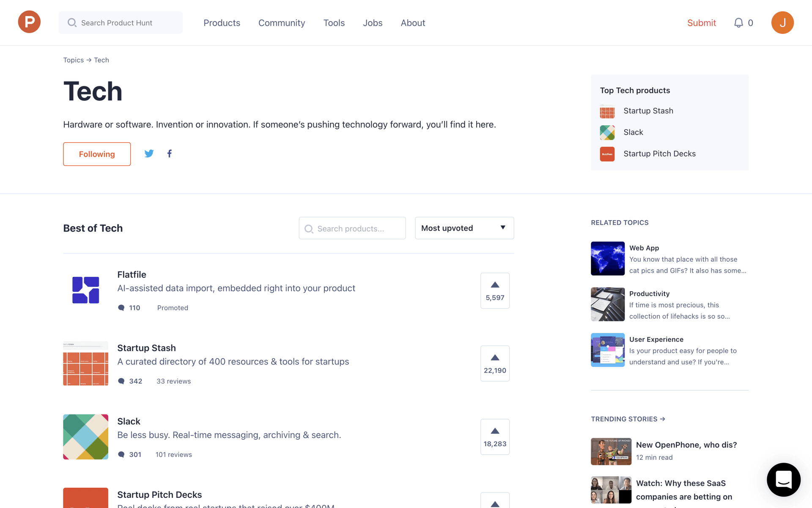This screenshot has width=812, height=508.
Task: Click the Flatfile comments icon
Action: point(121,308)
